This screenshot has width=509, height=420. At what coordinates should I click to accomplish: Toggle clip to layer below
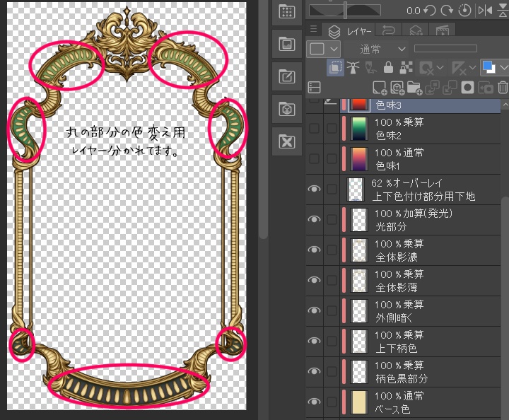[335, 67]
